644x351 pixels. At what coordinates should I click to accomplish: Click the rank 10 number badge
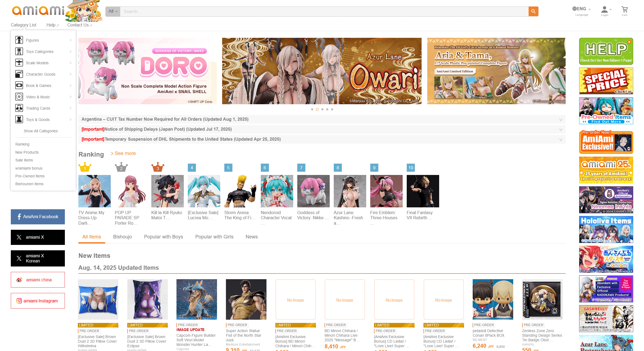(x=411, y=168)
